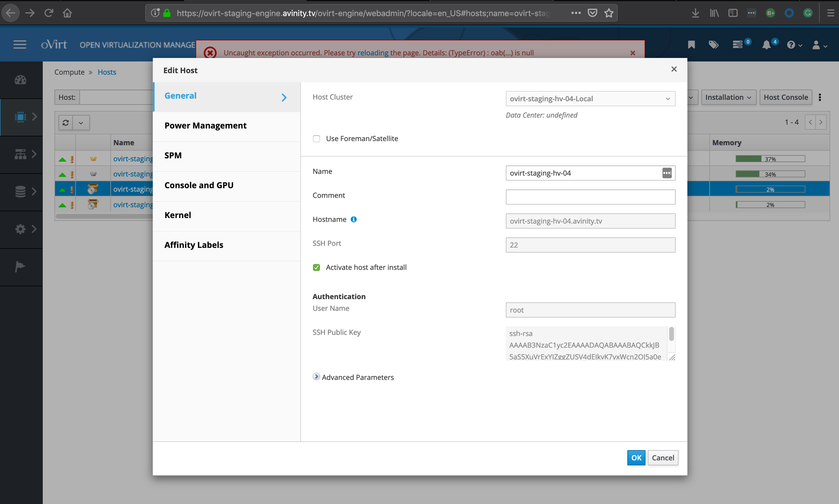This screenshot has height=504, width=839.
Task: Click the Hostname info icon
Action: [354, 220]
